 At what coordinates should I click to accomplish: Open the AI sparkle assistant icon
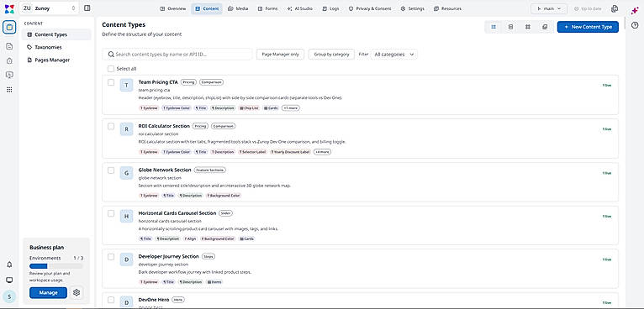[x=635, y=11]
